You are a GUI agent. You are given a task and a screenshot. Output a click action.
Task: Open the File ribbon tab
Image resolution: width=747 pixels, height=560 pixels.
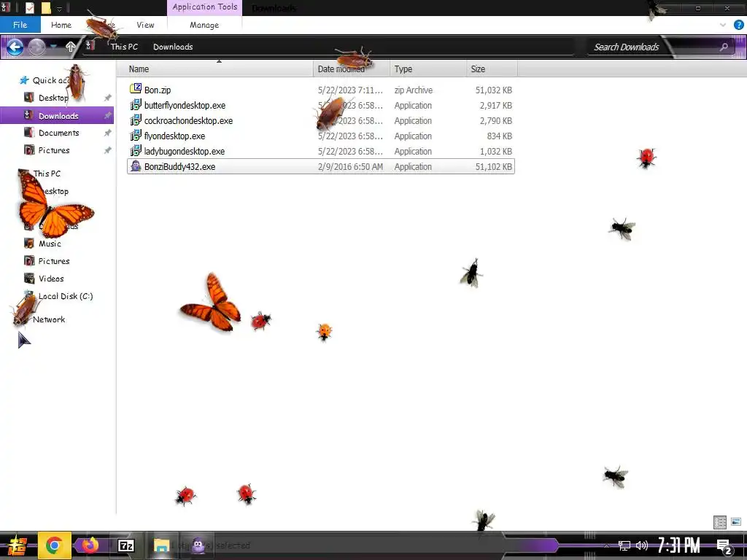click(20, 25)
